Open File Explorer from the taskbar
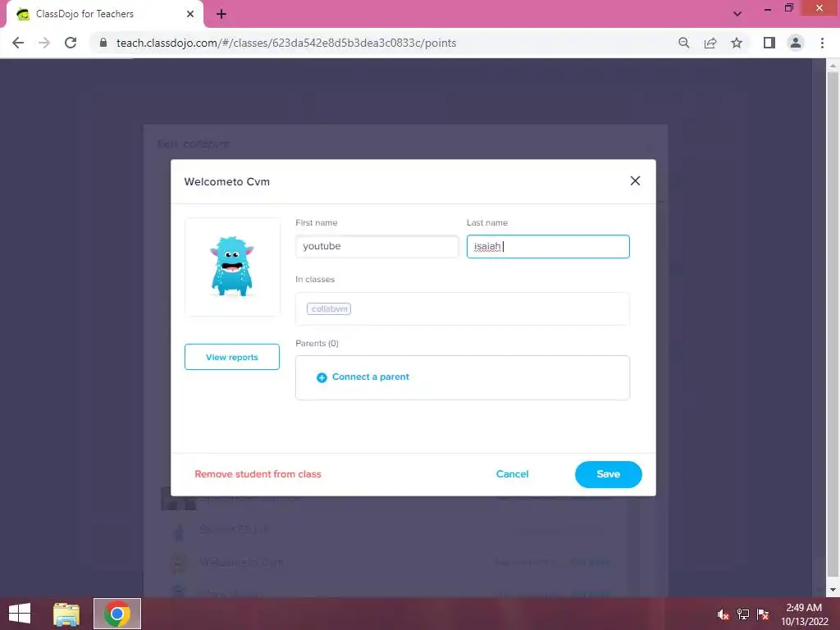Screen dimensions: 840x630 [66, 614]
